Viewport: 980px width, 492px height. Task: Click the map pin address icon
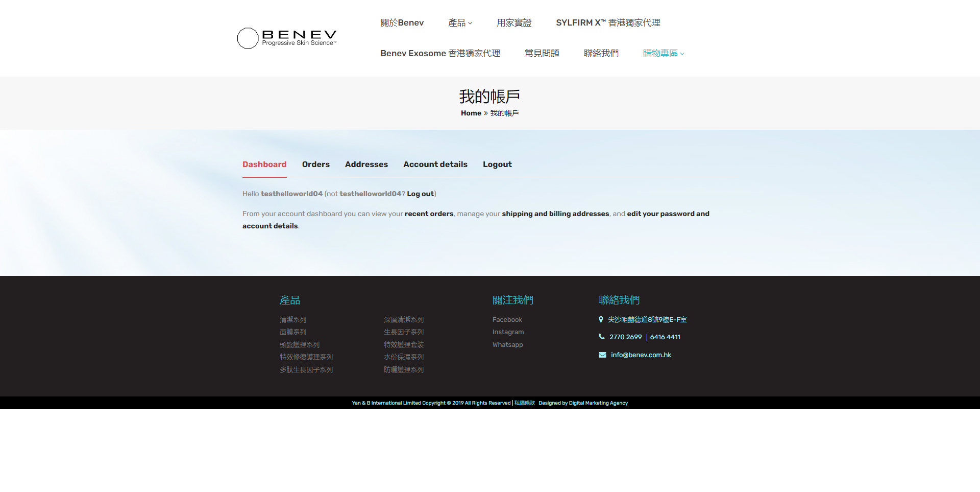coord(601,319)
